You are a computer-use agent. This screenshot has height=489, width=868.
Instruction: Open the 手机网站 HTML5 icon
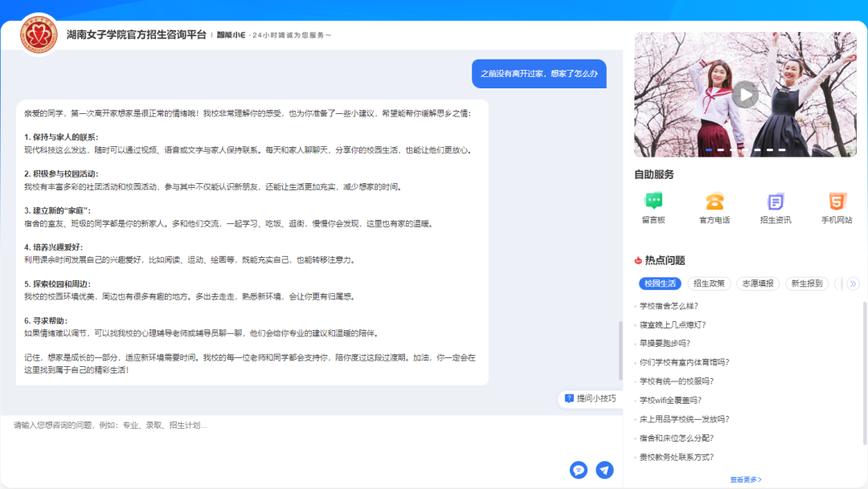click(837, 202)
